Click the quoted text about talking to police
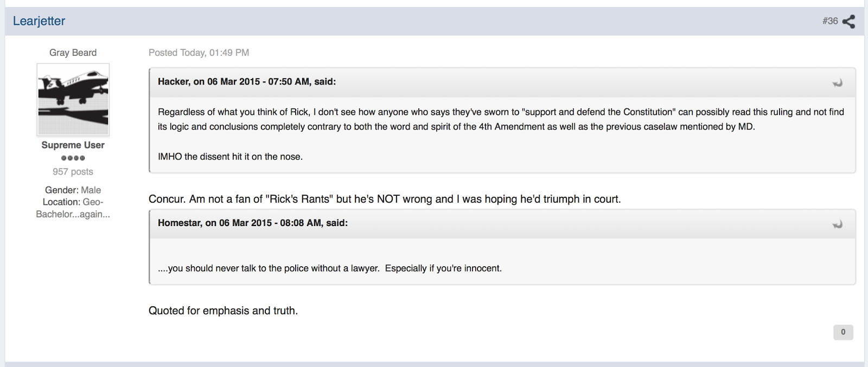Image resolution: width=868 pixels, height=367 pixels. pyautogui.click(x=330, y=268)
